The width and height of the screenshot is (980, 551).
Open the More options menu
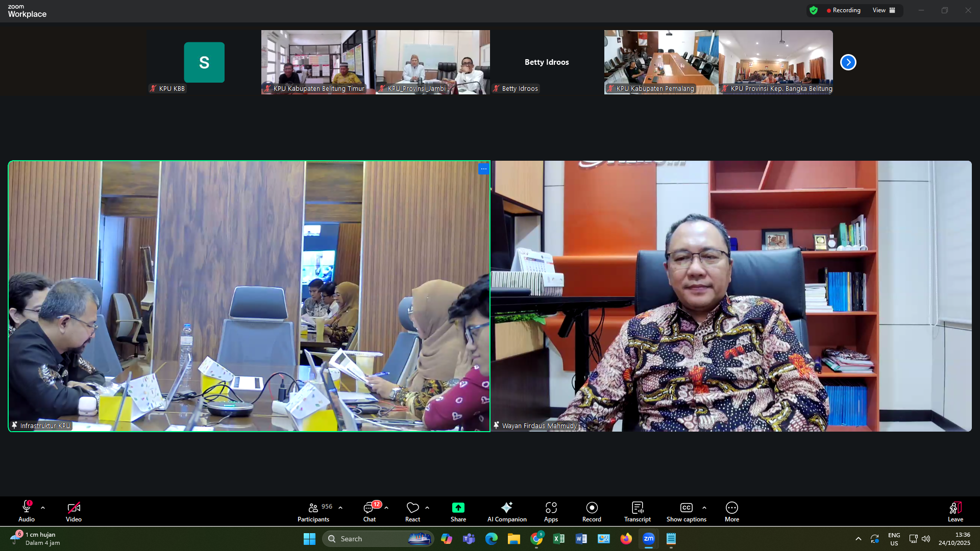731,511
